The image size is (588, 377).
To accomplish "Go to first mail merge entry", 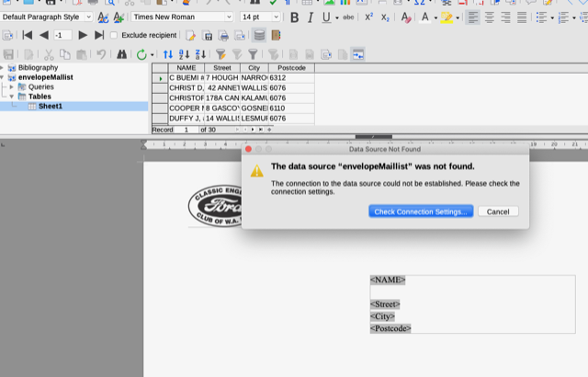I will click(27, 35).
